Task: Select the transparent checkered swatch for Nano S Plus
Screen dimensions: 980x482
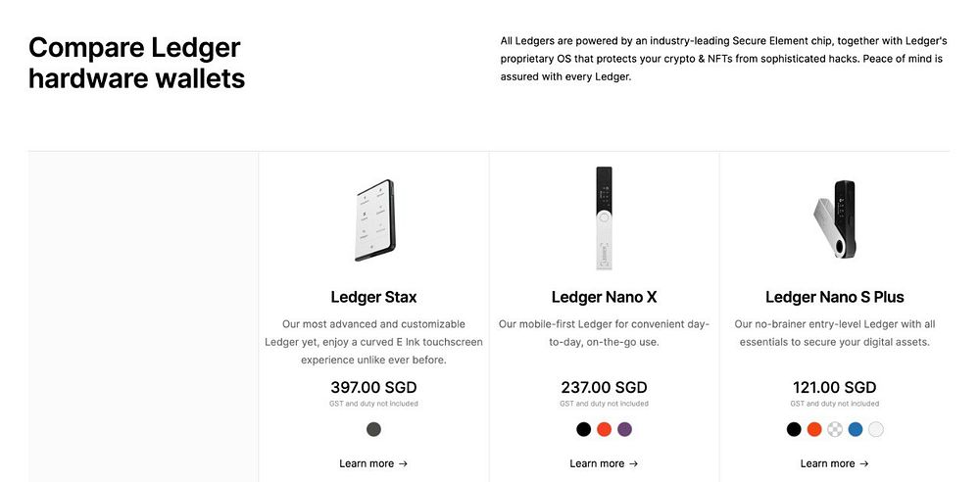Action: pyautogui.click(x=834, y=429)
